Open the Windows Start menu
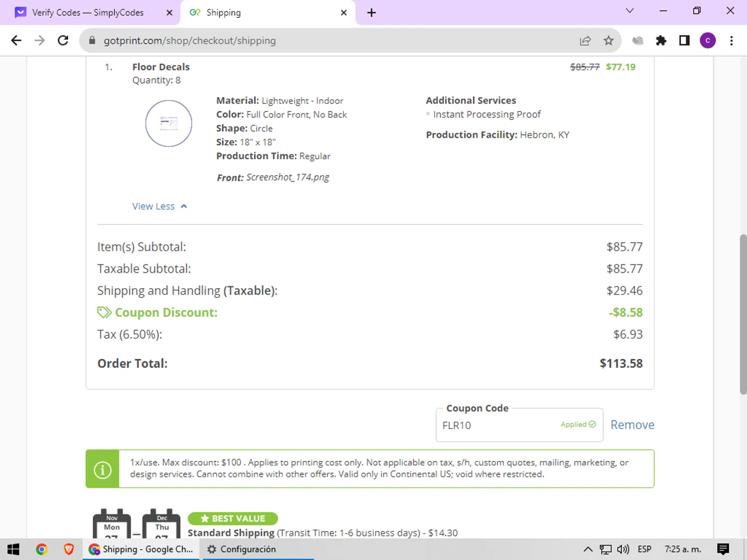The image size is (747, 560). pyautogui.click(x=13, y=549)
